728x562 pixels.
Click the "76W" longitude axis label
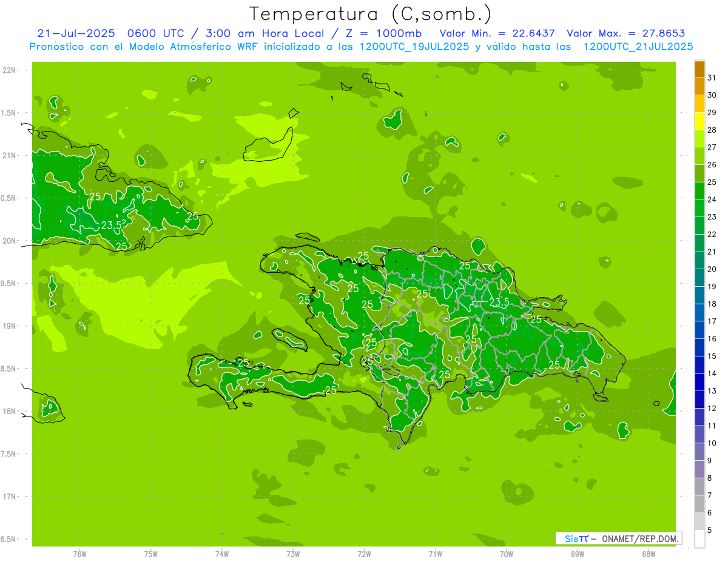coord(79,554)
